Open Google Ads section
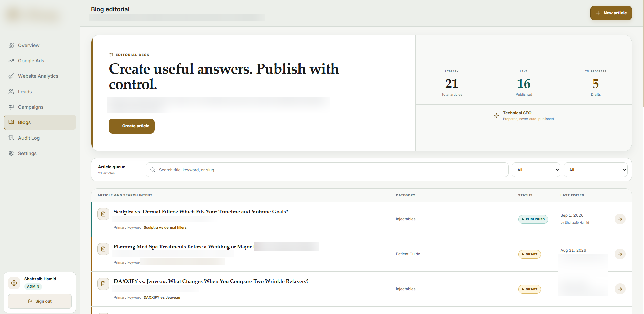Viewport: 644px width, 314px height. (x=40, y=61)
